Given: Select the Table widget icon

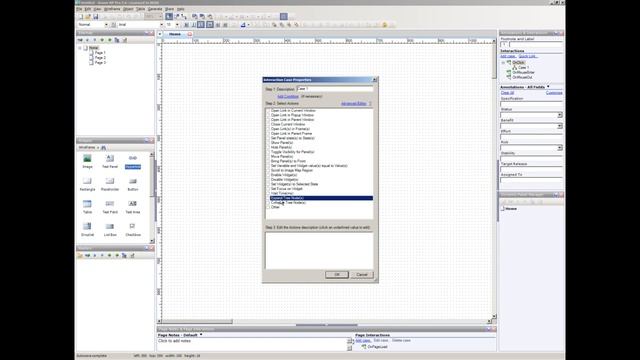Looking at the screenshot, I should (x=87, y=204).
